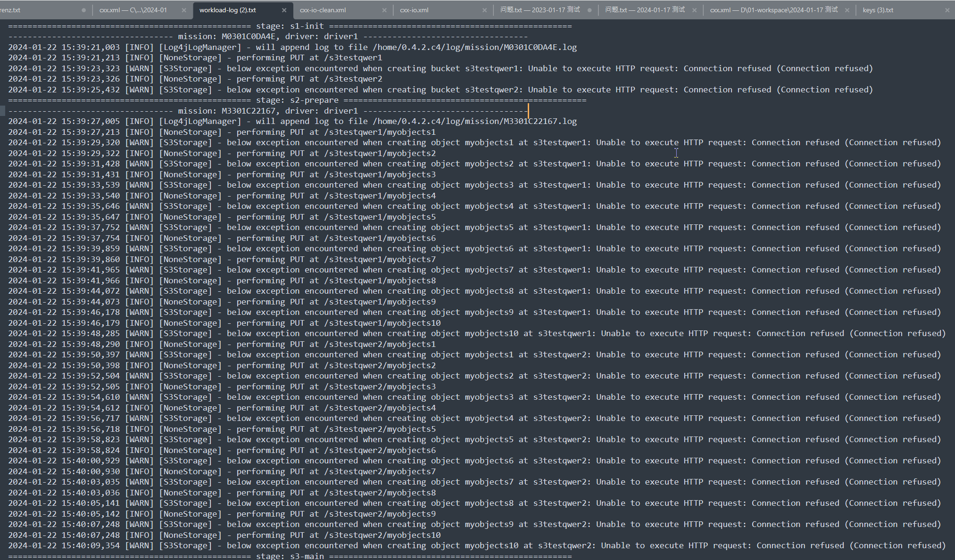Close the cxx.xml C\...\2024-01 tab
This screenshot has height=560, width=955.
184,10
